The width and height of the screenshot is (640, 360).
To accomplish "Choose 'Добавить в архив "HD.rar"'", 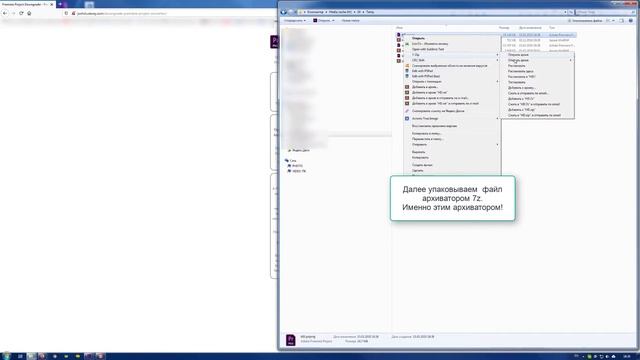I will point(429,93).
